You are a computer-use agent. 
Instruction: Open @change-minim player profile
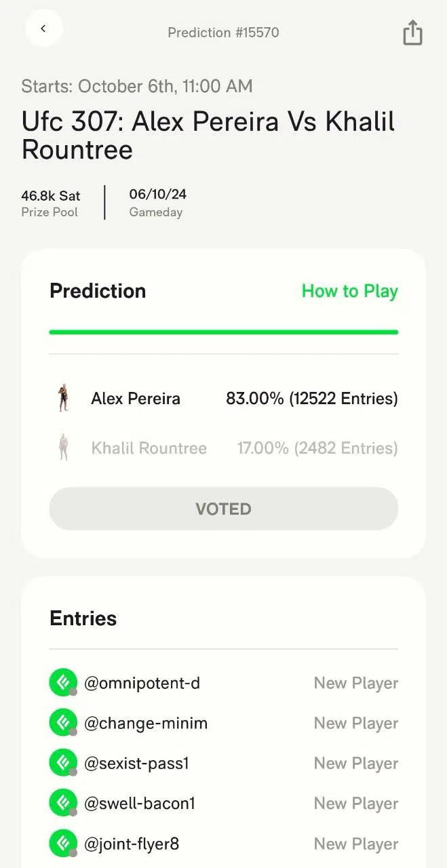pyautogui.click(x=146, y=723)
